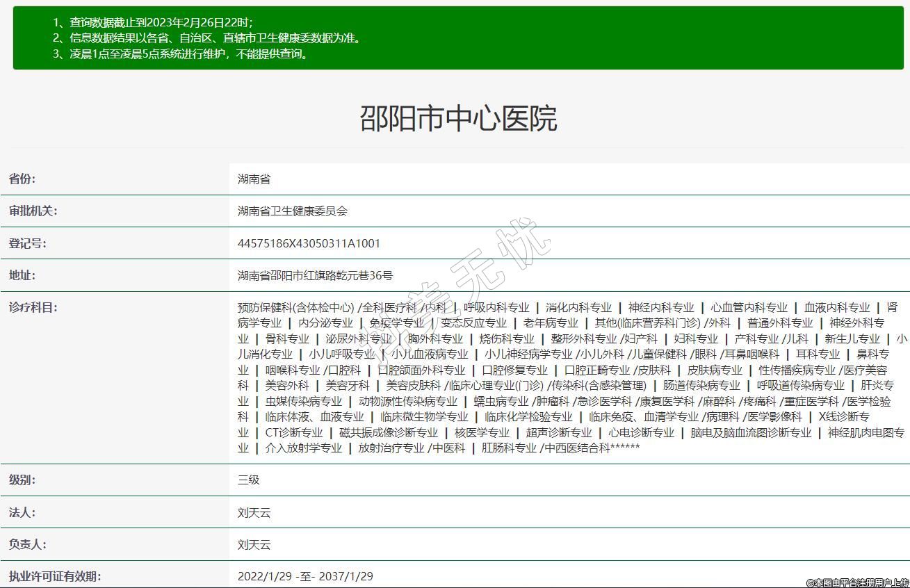Click the 诊疗科目 field label
910x588 pixels.
pyautogui.click(x=33, y=307)
